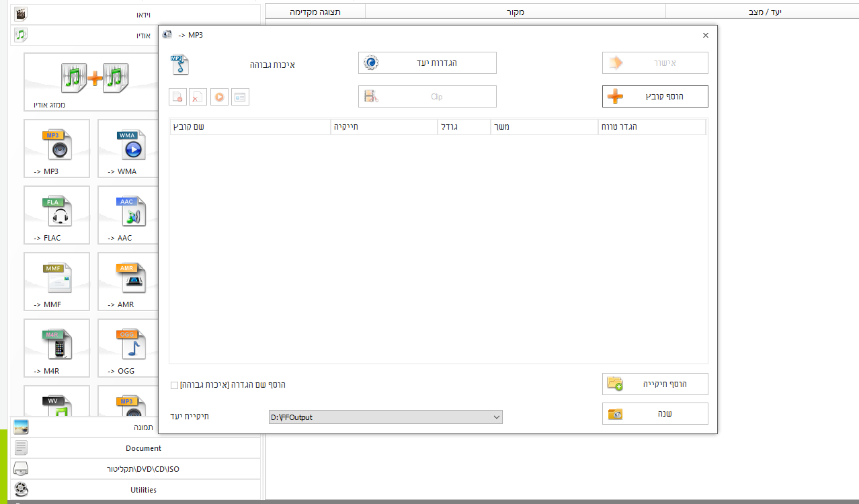Select the WV format icon
This screenshot has height=504, width=859.
click(x=56, y=401)
